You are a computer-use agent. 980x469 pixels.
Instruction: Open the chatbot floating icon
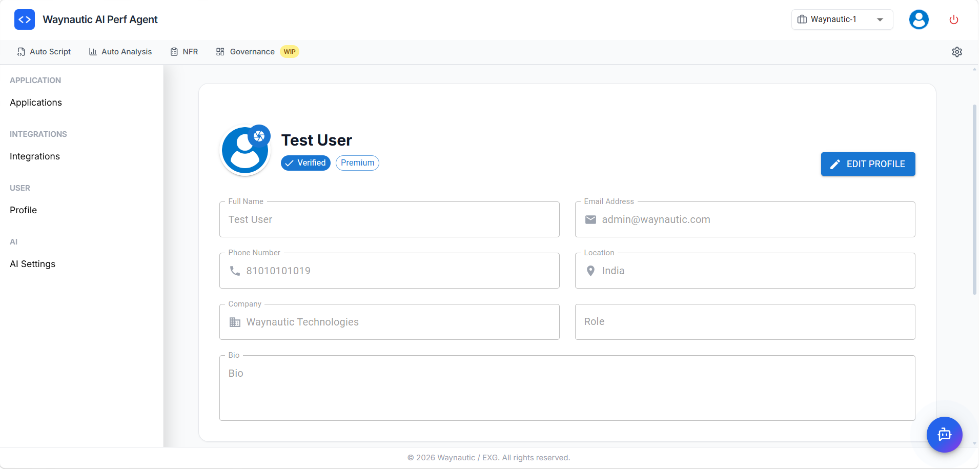945,434
